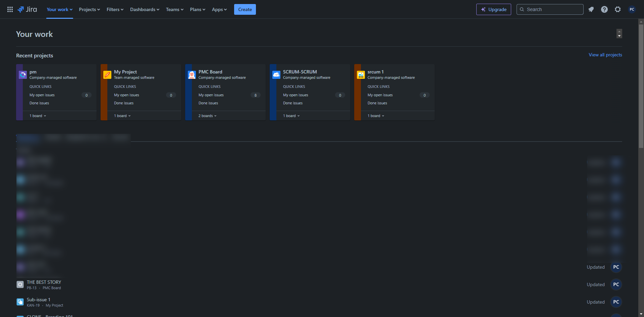Open the Settings gear icon

[618, 9]
